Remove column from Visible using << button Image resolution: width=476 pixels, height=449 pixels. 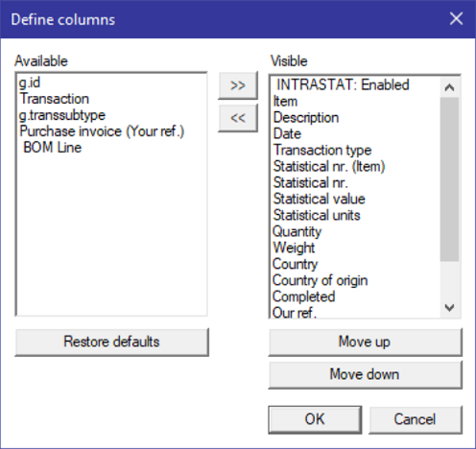[238, 118]
